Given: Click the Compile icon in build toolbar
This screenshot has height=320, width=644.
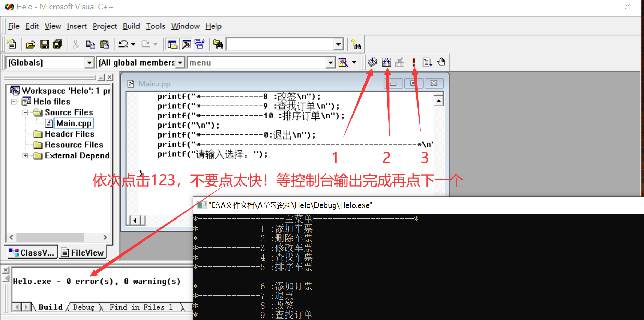Looking at the screenshot, I should (x=373, y=62).
